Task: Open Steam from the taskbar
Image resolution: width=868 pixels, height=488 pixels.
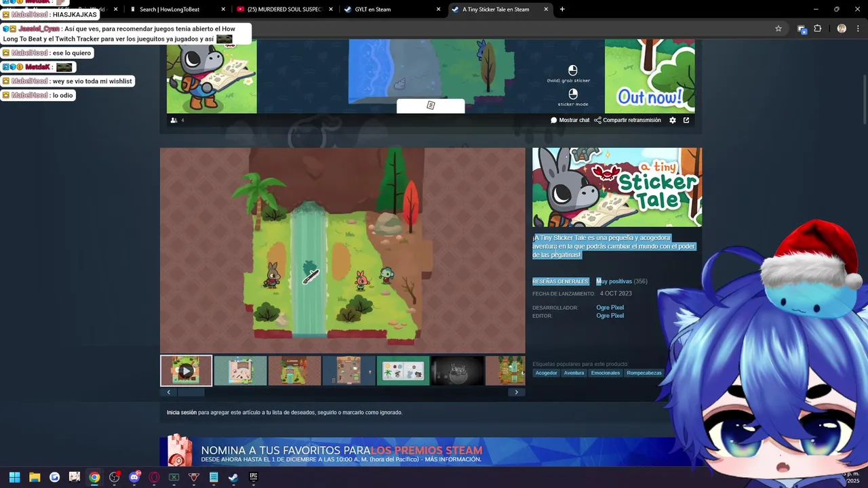Action: tap(233, 477)
